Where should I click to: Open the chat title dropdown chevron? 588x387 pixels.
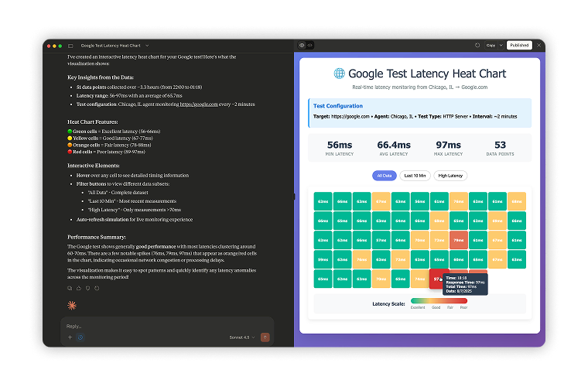click(x=147, y=46)
